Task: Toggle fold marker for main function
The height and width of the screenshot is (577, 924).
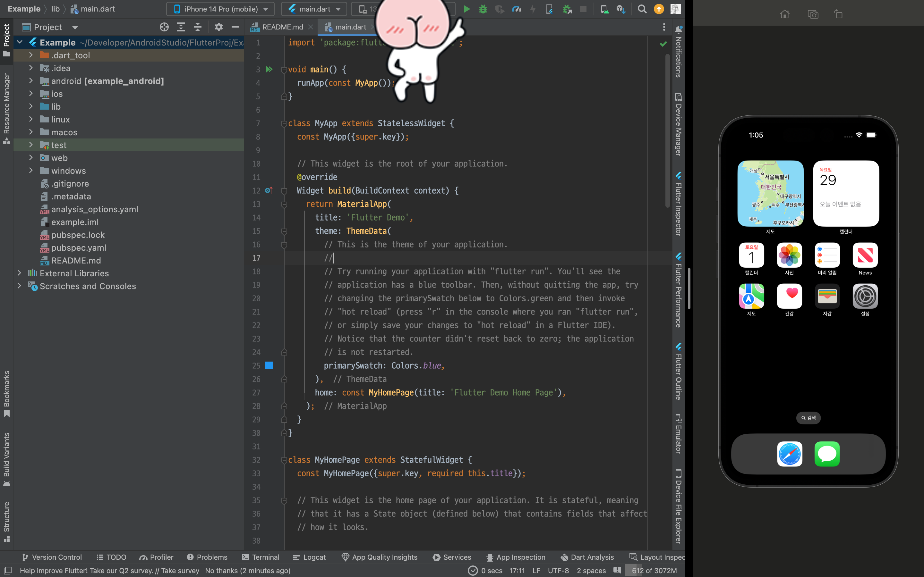Action: click(x=284, y=70)
